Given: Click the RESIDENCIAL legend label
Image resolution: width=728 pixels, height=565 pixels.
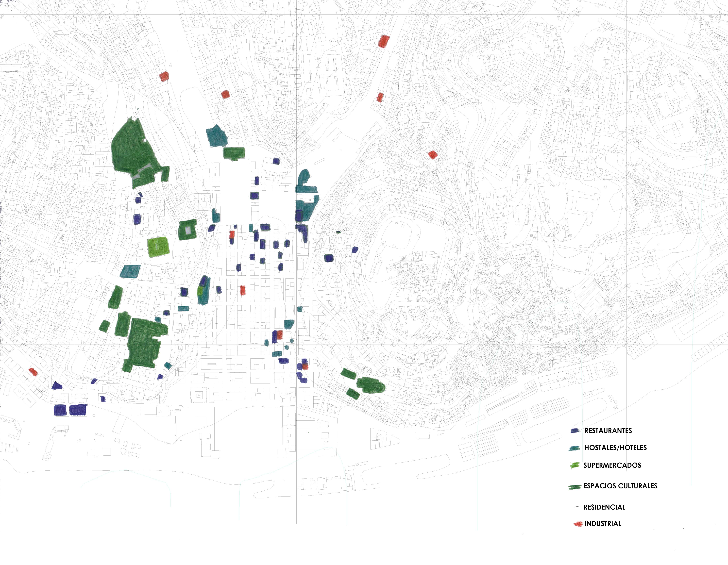Looking at the screenshot, I should coord(604,507).
